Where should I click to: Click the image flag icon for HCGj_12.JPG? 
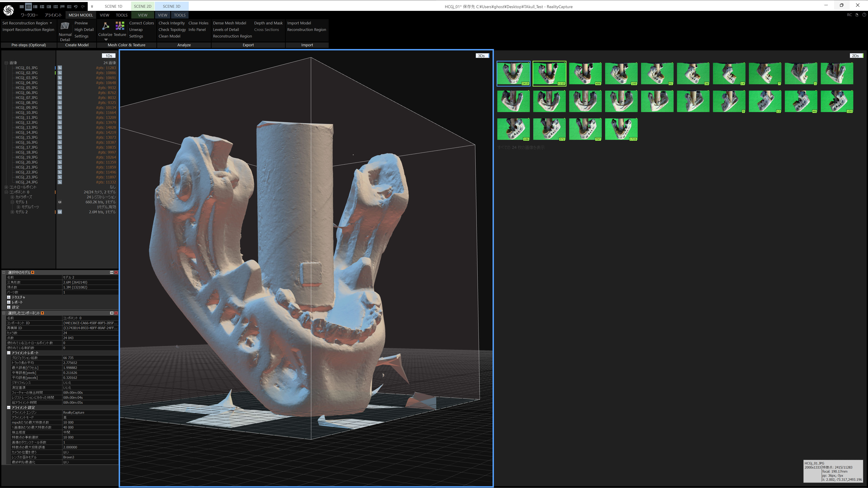pyautogui.click(x=60, y=123)
